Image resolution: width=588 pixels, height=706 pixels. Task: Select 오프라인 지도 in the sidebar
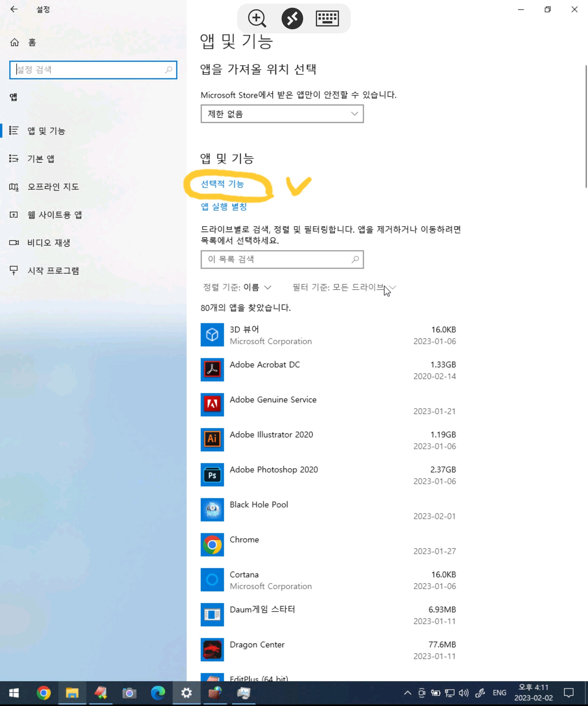tap(53, 187)
